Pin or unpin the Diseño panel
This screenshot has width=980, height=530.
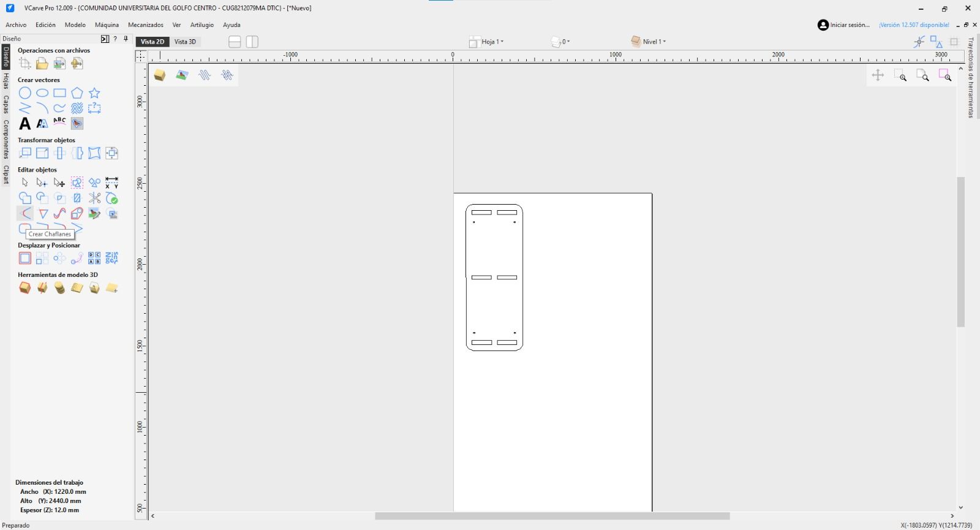126,39
